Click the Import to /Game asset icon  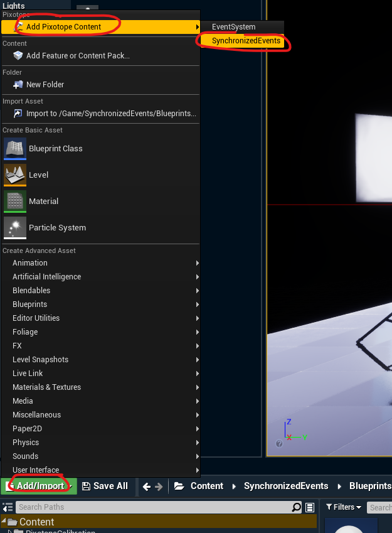click(x=18, y=114)
